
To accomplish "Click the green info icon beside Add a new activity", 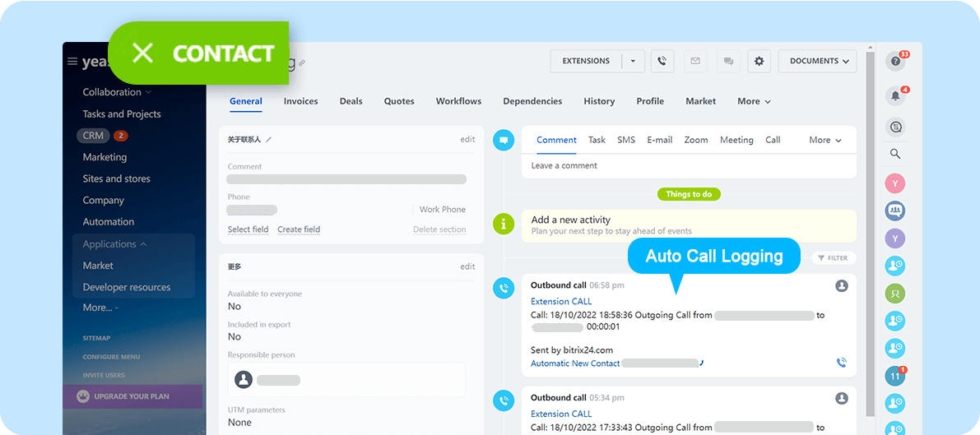I will pyautogui.click(x=503, y=223).
